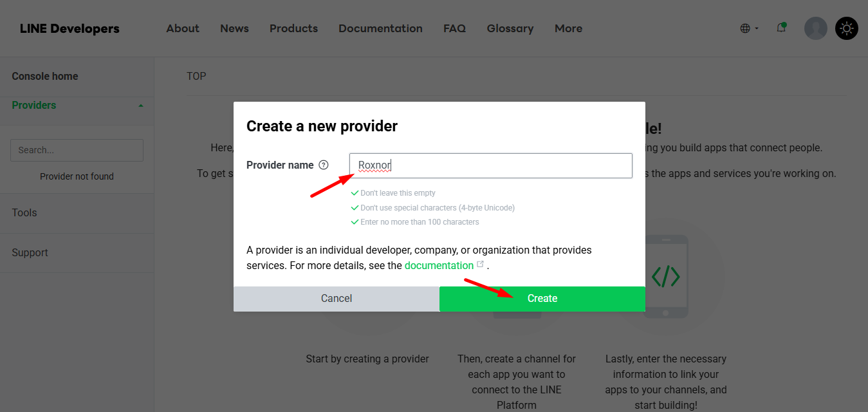Viewport: 868px width, 412px height.
Task: Collapse the Providers sidebar section
Action: tap(140, 104)
